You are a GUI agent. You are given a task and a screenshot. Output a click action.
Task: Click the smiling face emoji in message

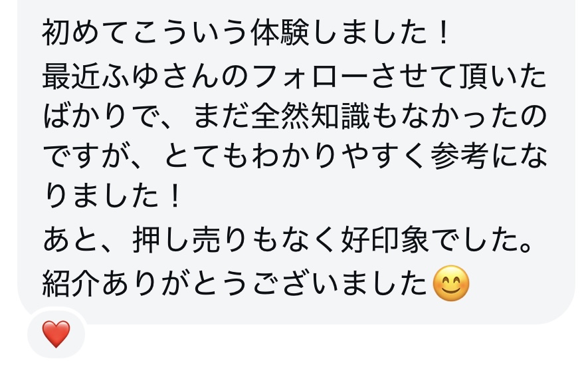pyautogui.click(x=450, y=283)
